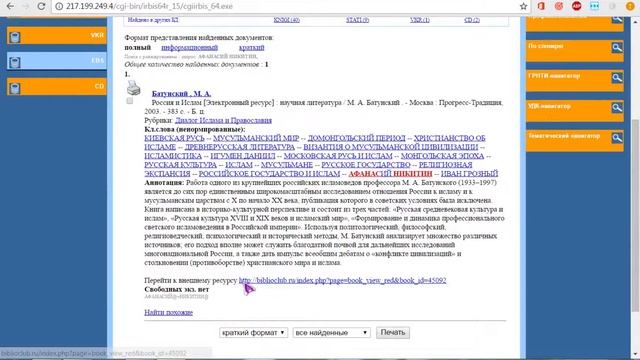
Task: Click the browser address bar URL
Action: tap(149, 6)
